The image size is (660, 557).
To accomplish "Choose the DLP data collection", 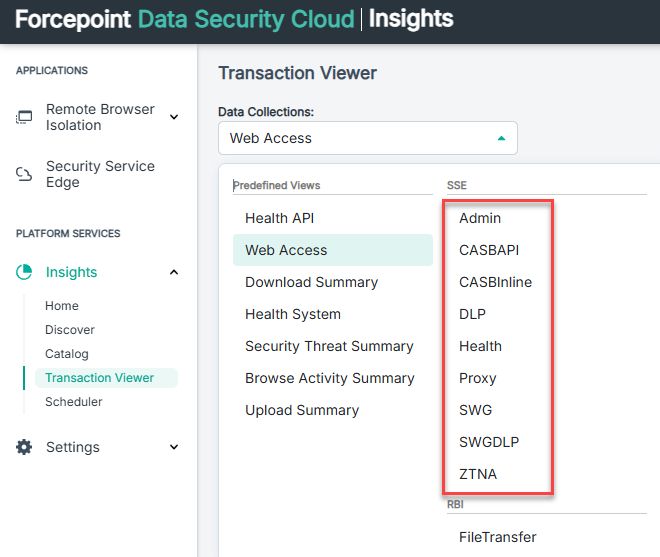I will [472, 314].
